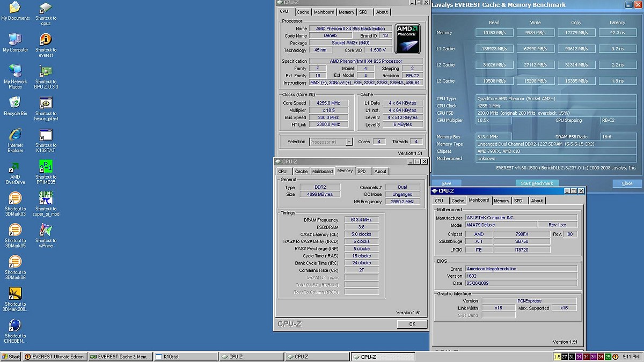Open the Recycle Bin icon

point(15,103)
